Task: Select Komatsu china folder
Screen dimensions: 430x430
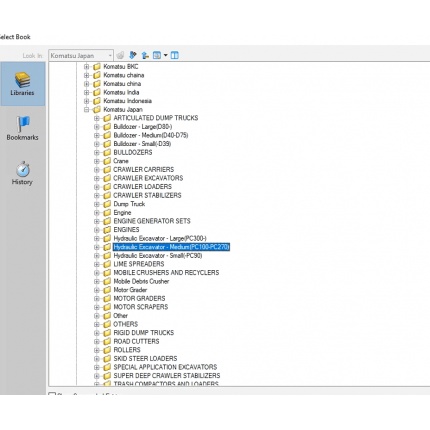Action: pyautogui.click(x=122, y=84)
